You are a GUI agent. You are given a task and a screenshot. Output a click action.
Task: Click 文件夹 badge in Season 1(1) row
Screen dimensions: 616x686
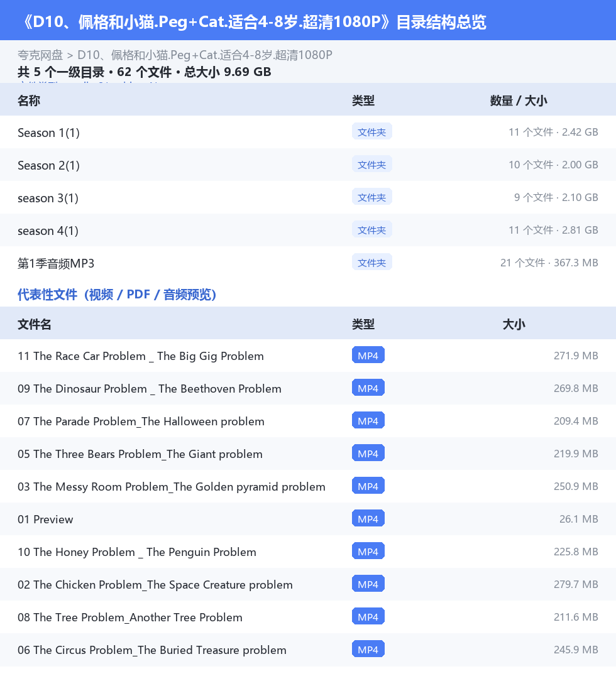pos(371,132)
